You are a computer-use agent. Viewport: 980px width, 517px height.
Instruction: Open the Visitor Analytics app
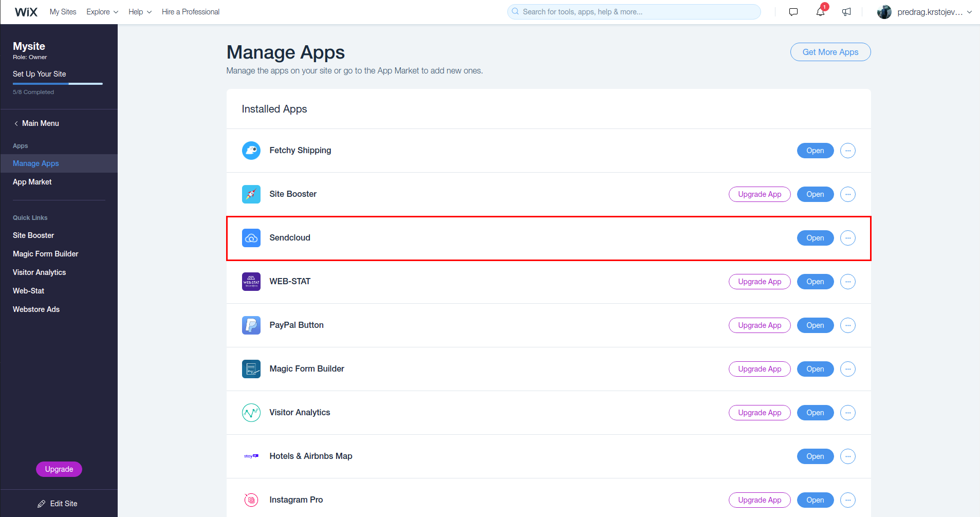pos(815,413)
